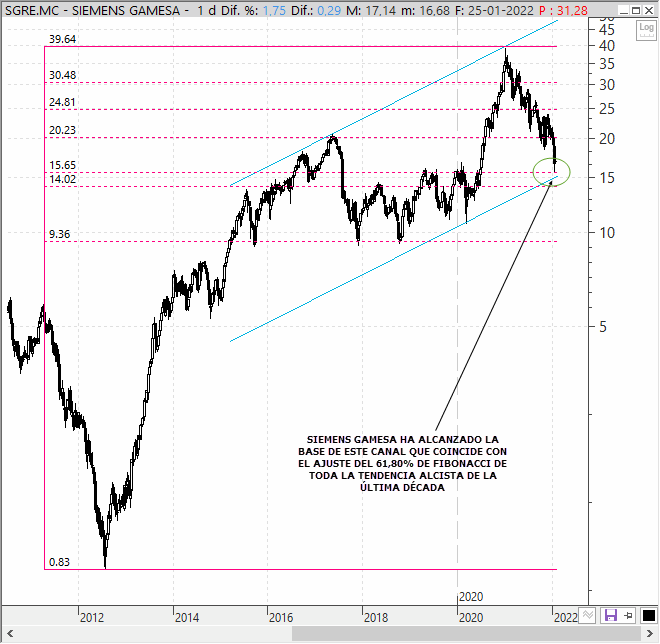Click the Dif. % value 1,75
The height and width of the screenshot is (644, 660).
coord(274,10)
